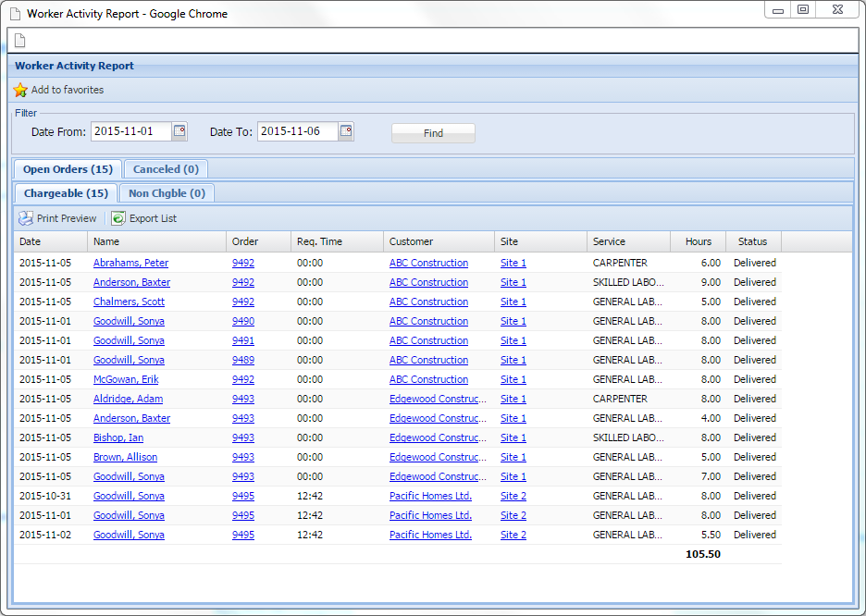Viewport: 866px width, 616px height.
Task: Click the Site 2 link in the last row
Action: [513, 535]
